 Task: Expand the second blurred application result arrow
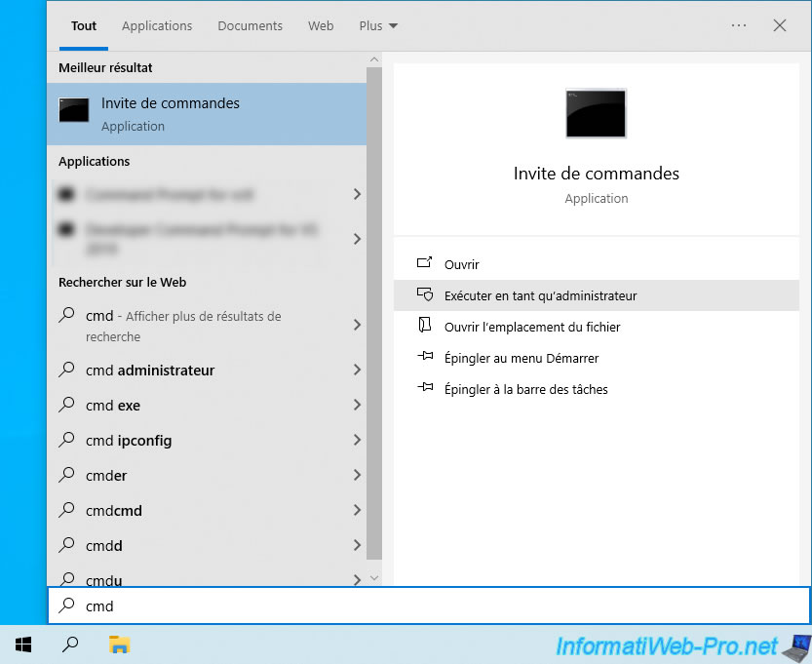(357, 239)
